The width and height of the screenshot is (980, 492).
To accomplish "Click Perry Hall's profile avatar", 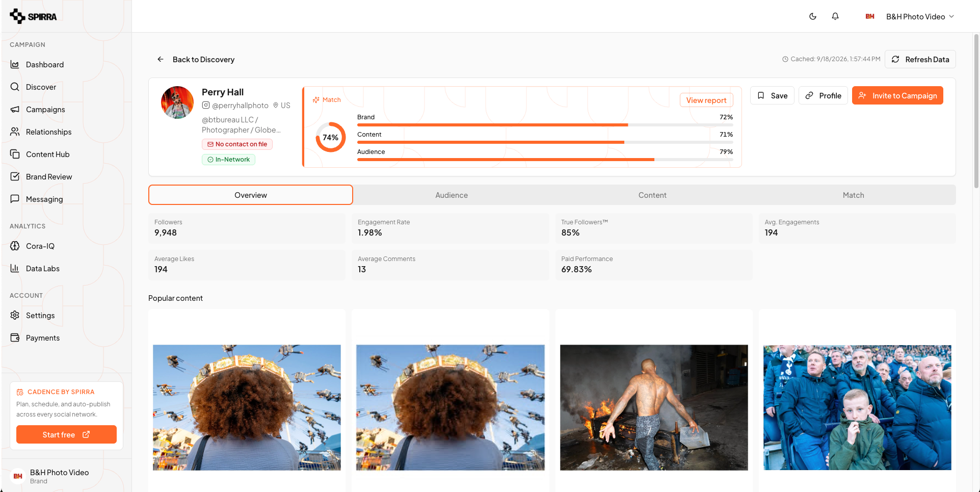I will [x=177, y=102].
